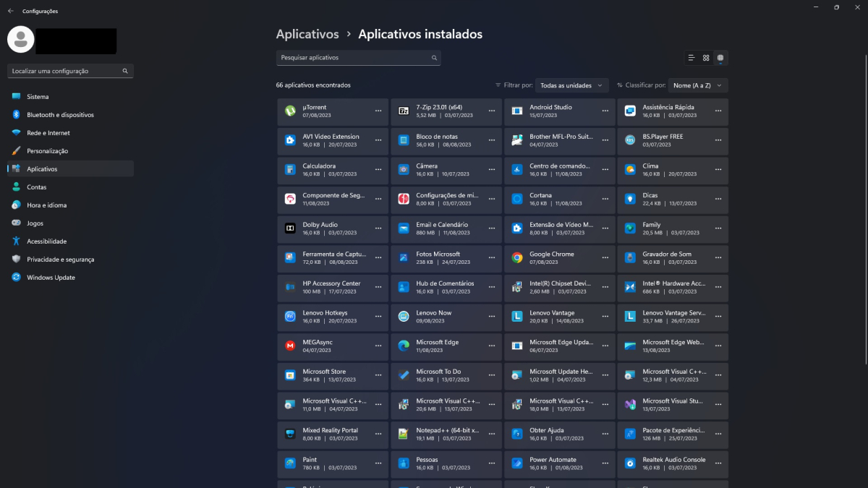Select the Lenovo Now app entry
Viewport: 868px width, 488px height.
click(446, 317)
